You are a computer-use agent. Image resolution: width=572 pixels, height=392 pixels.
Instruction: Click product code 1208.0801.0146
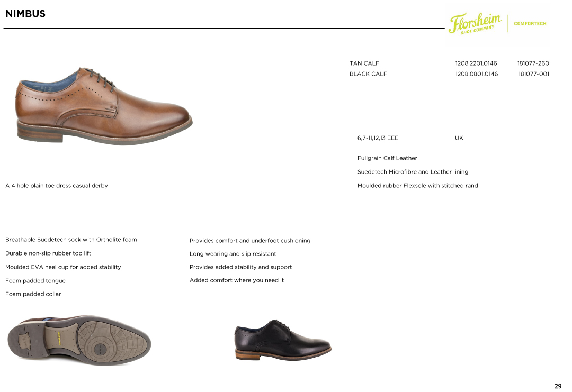click(477, 74)
